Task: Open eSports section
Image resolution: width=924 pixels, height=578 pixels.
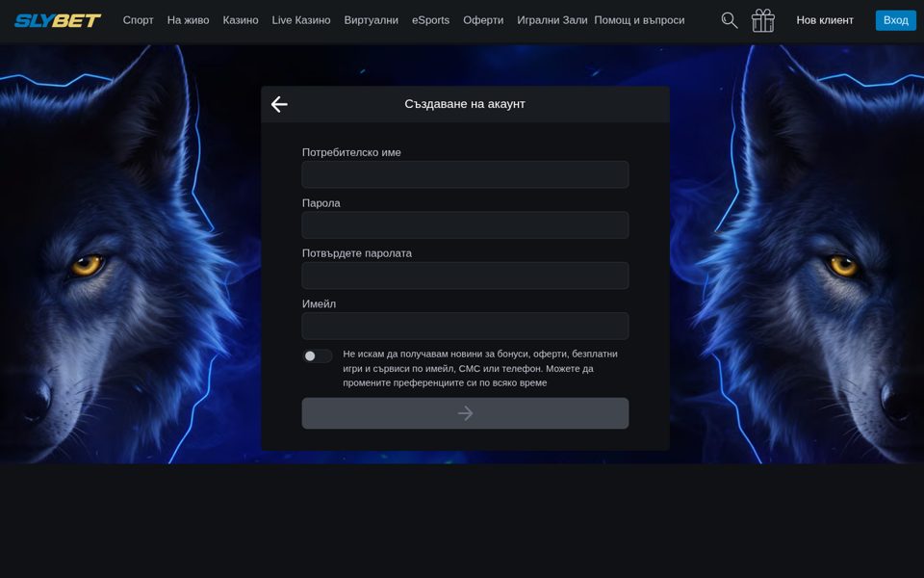Action: [431, 20]
